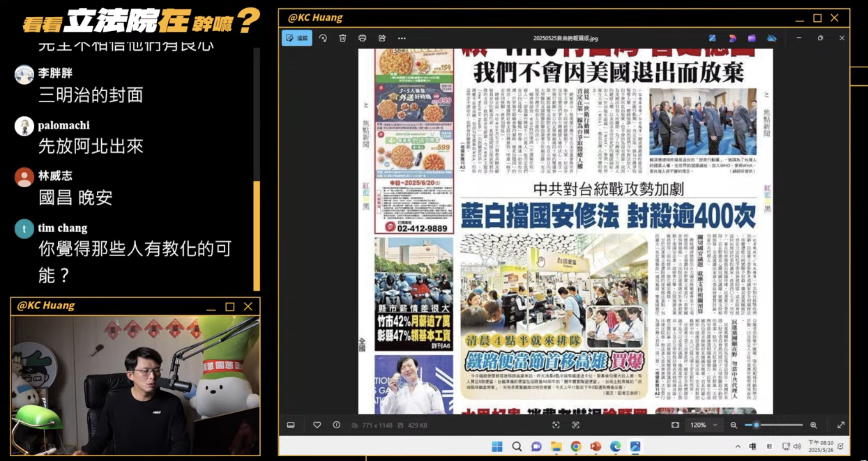Click the file name 20250525自由時報頭版.jpg title

[565, 38]
